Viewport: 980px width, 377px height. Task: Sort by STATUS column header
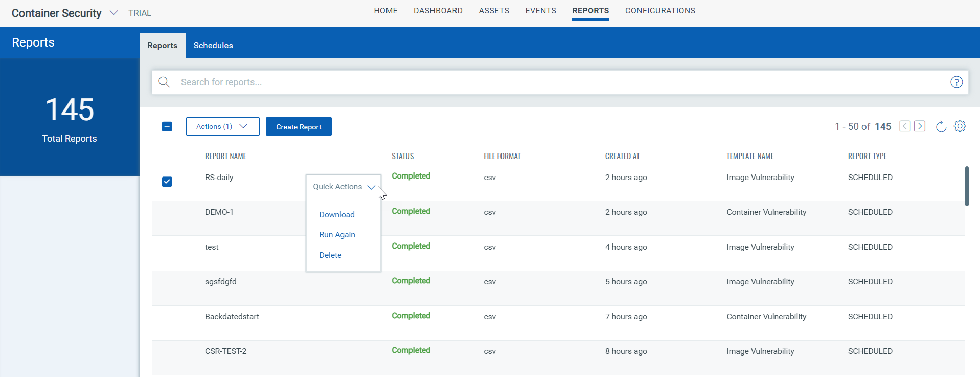point(403,157)
